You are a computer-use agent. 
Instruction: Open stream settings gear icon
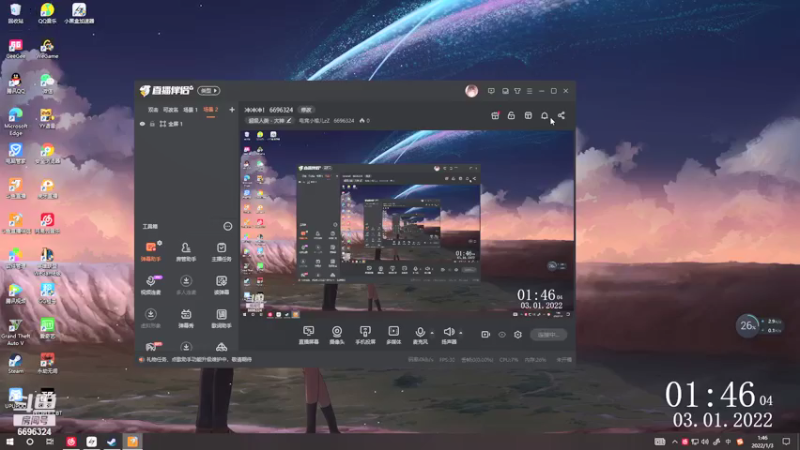point(518,335)
